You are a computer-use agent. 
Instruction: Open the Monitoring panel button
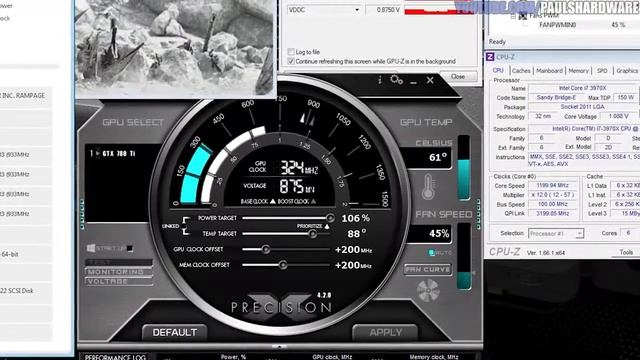pos(119,271)
